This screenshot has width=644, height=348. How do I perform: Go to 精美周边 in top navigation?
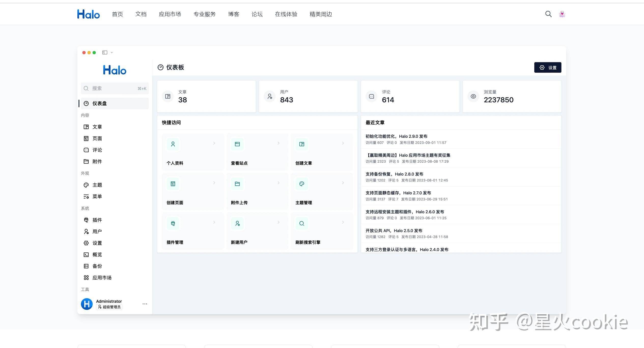321,14
